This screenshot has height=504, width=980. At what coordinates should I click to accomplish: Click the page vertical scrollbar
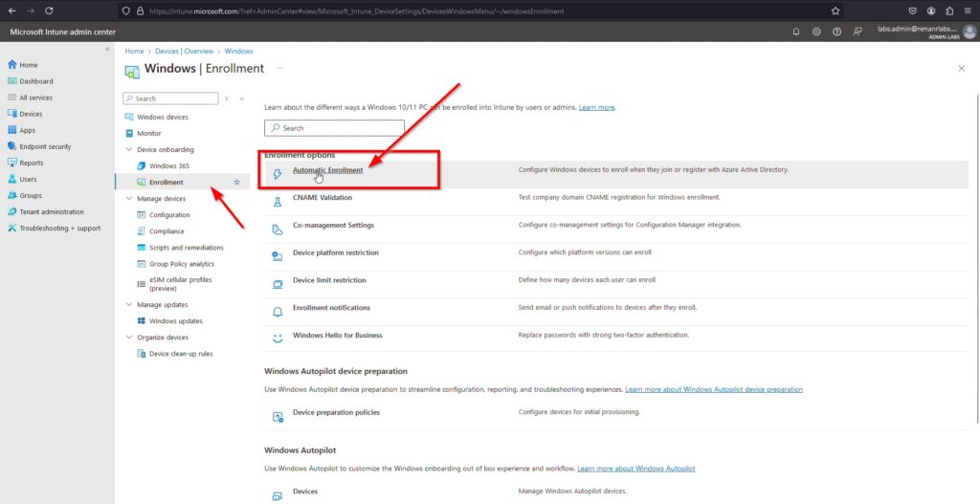tap(977, 258)
